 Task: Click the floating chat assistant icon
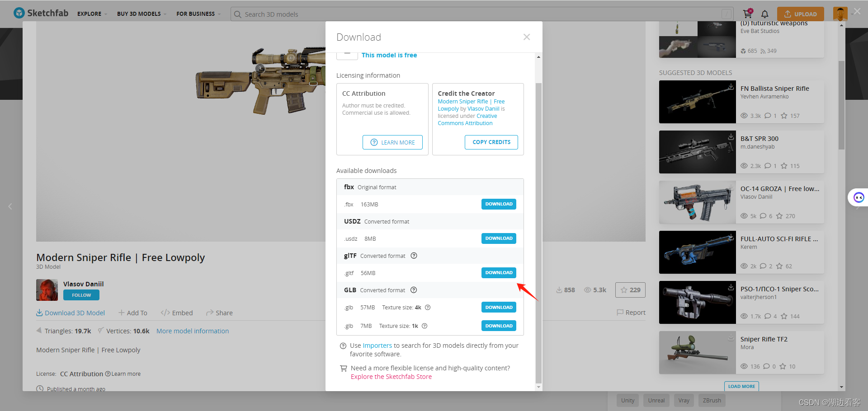(x=858, y=197)
